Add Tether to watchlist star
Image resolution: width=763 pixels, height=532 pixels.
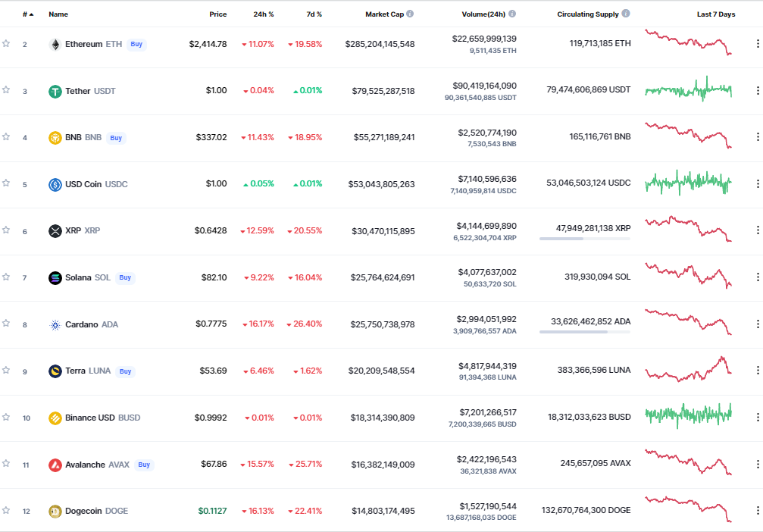(6, 89)
